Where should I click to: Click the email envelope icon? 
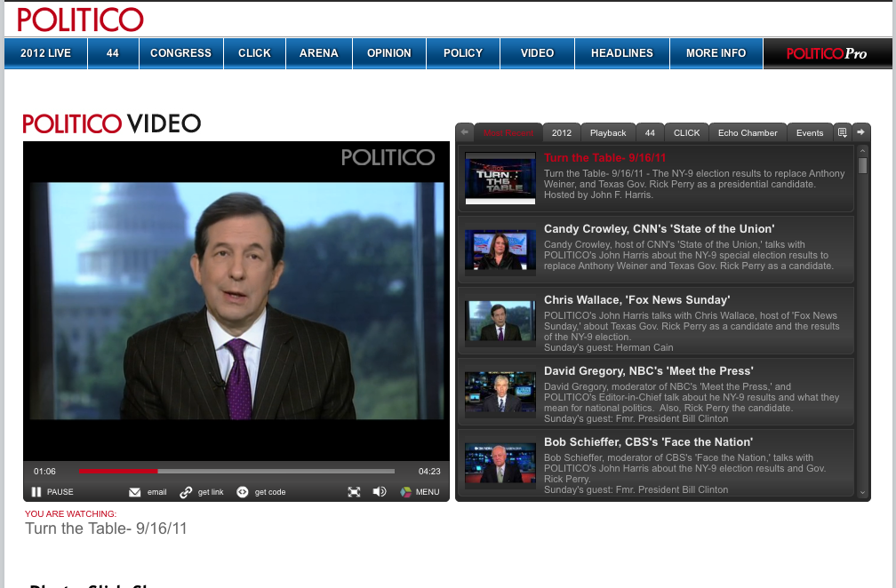[135, 492]
